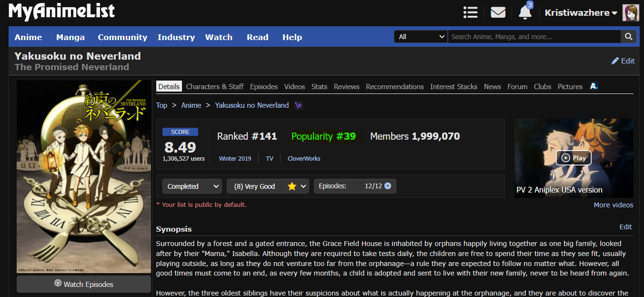Click the Watch Episodes button
Screen dimensions: 644x297
tap(84, 284)
